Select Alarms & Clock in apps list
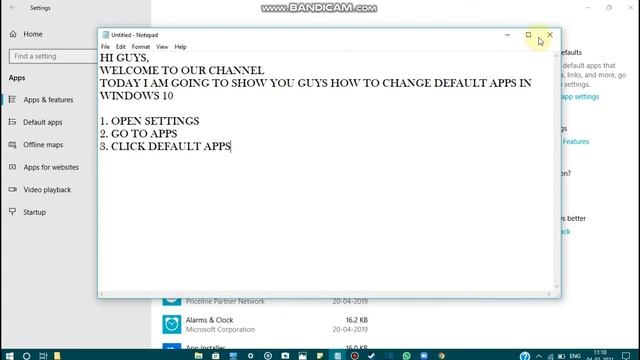640x360 pixels. click(265, 324)
